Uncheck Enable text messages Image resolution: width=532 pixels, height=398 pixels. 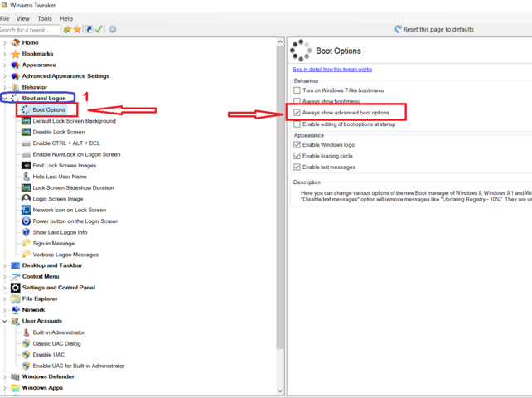(x=297, y=167)
